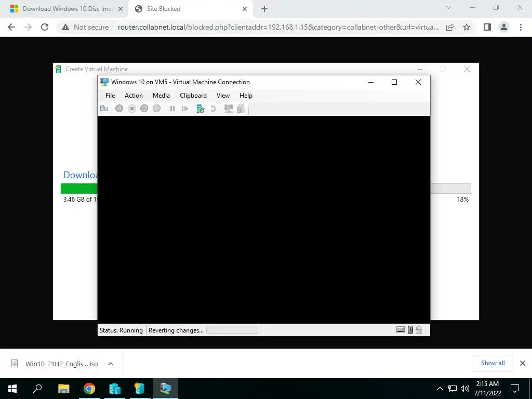This screenshot has height=399, width=532.
Task: Click the last grid-like toolbar icon
Action: point(241,109)
